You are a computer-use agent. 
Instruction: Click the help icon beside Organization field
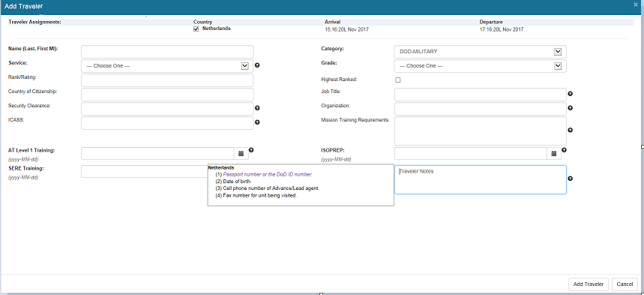point(570,108)
